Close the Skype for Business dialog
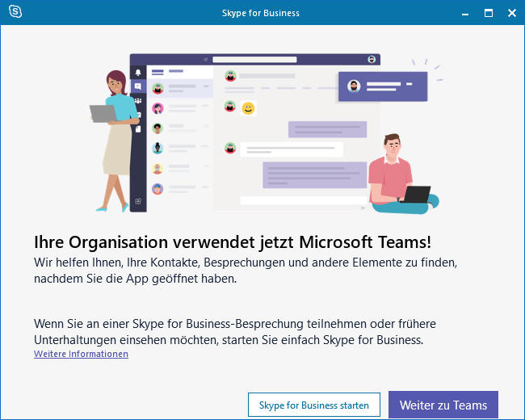The image size is (525, 420). (x=511, y=13)
